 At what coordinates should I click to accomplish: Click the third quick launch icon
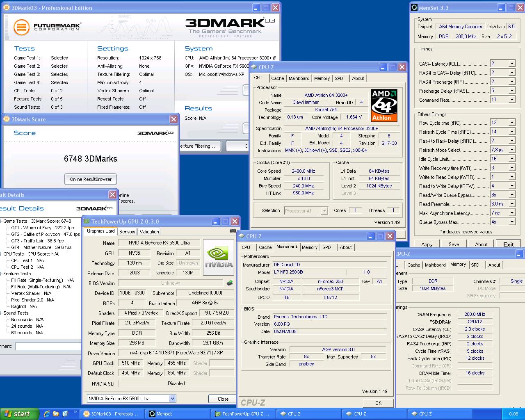[65, 414]
